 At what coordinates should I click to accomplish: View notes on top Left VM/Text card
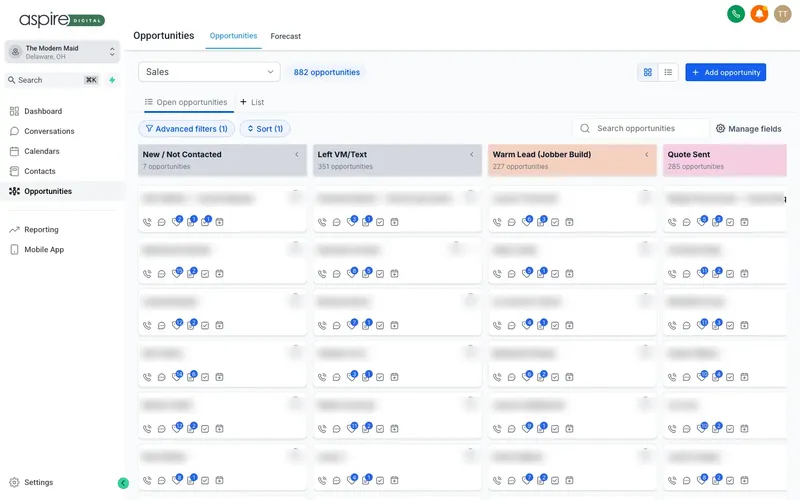tap(366, 221)
